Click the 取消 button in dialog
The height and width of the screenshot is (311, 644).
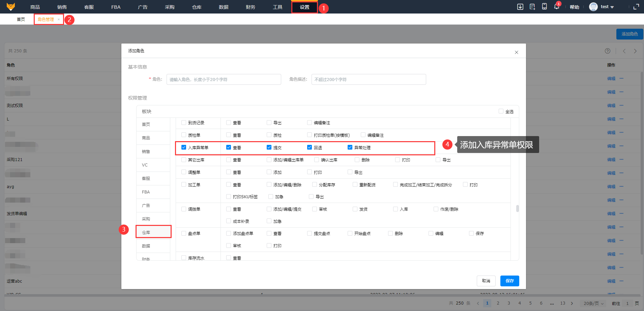click(x=486, y=281)
